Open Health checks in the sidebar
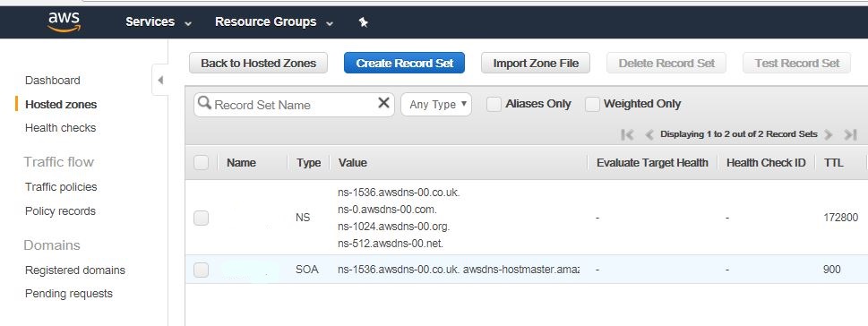Image resolution: width=868 pixels, height=326 pixels. pyautogui.click(x=60, y=128)
